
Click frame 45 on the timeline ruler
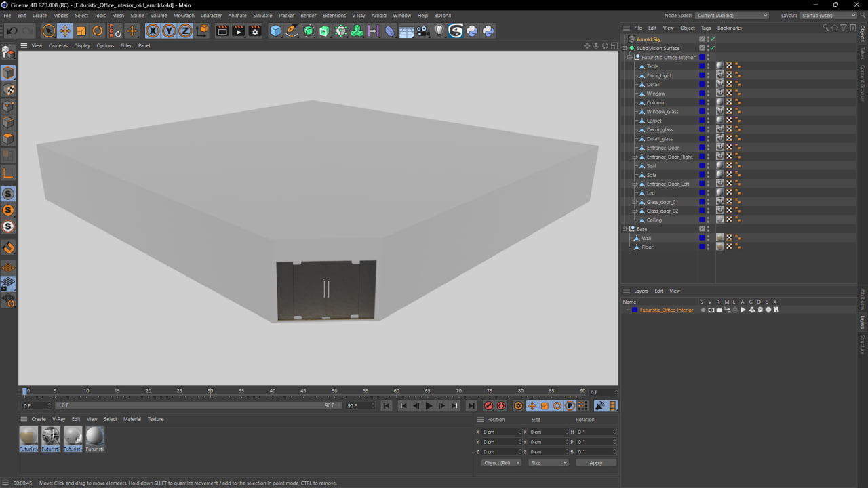303,392
